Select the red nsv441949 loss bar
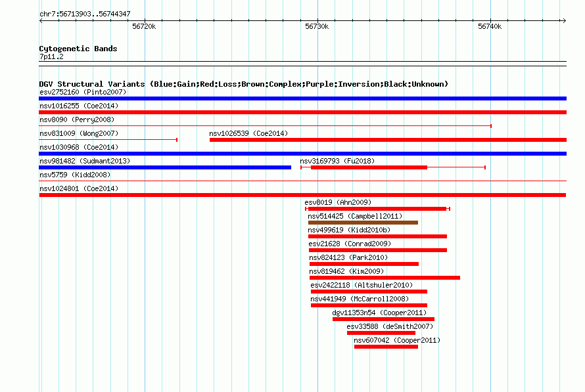 tap(369, 305)
